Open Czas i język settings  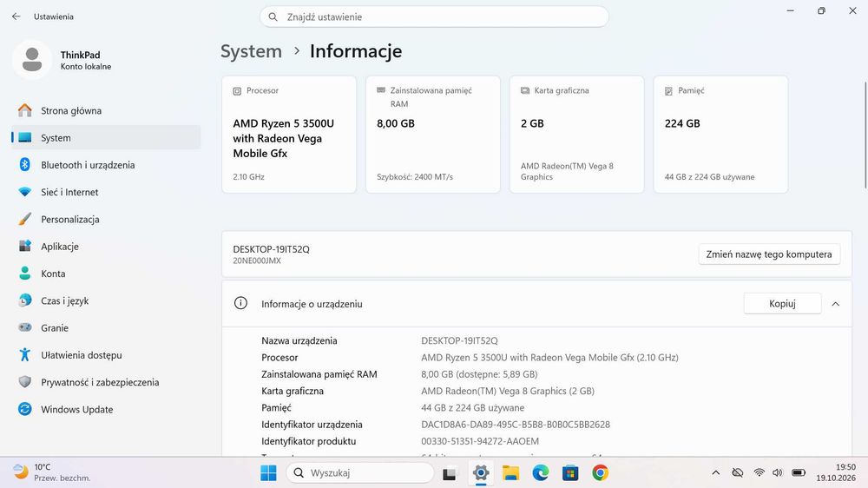pos(106,300)
